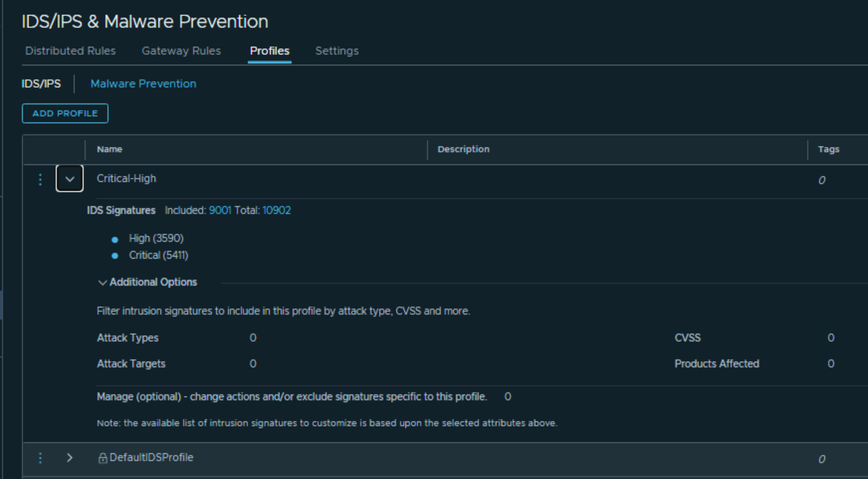868x479 pixels.
Task: Click the Critical-High profile name
Action: click(126, 179)
